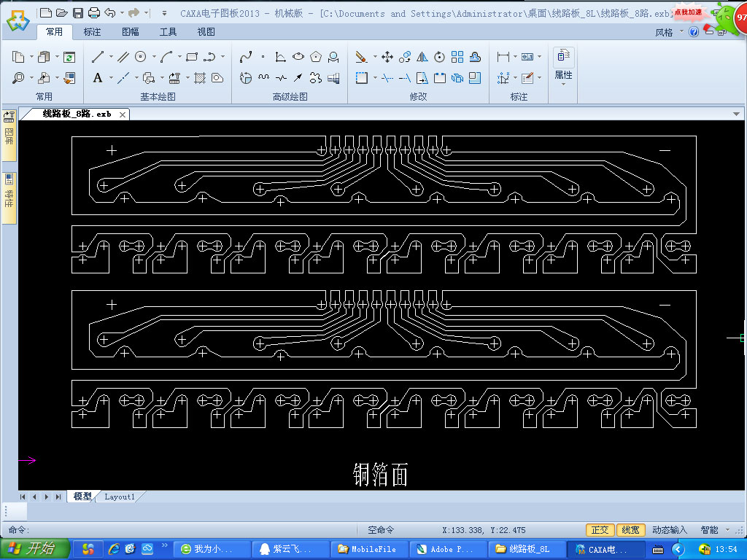Close the 线路板_8路.exb document tab
Image resolution: width=747 pixels, height=560 pixels.
coord(123,114)
